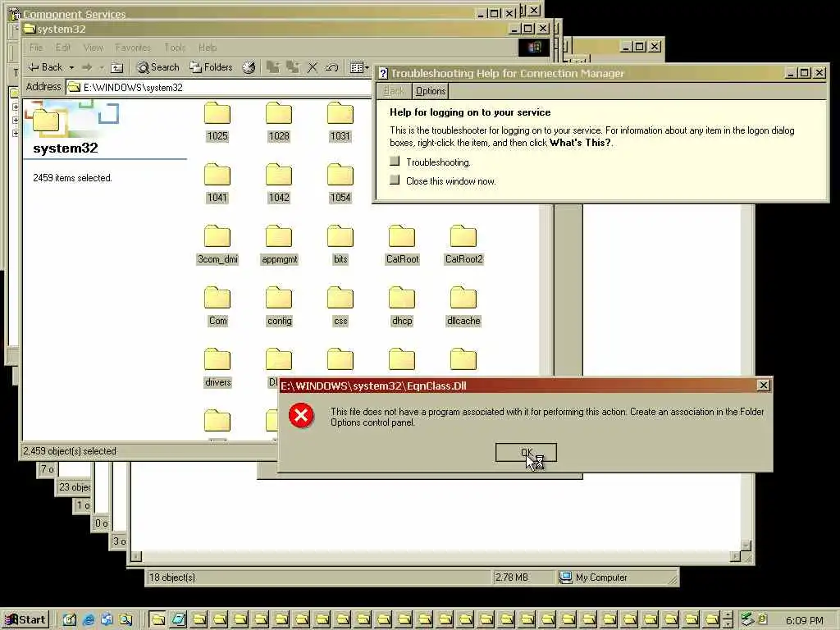Open the File menu in system32 window

click(36, 48)
